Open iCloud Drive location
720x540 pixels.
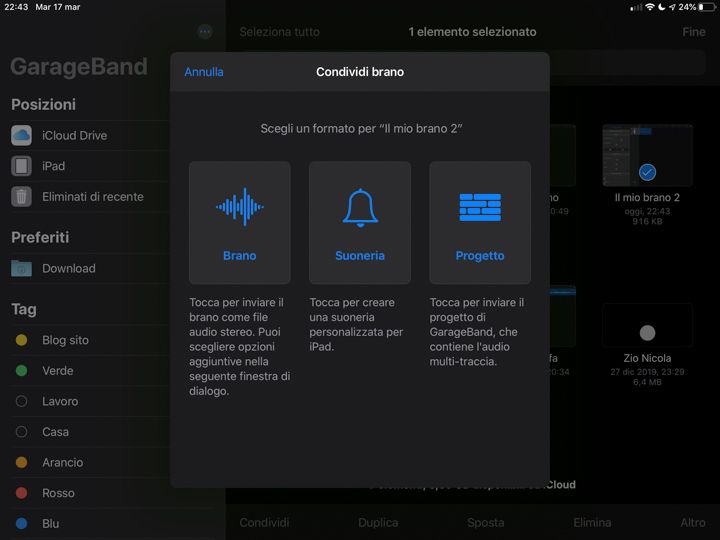pyautogui.click(x=90, y=135)
